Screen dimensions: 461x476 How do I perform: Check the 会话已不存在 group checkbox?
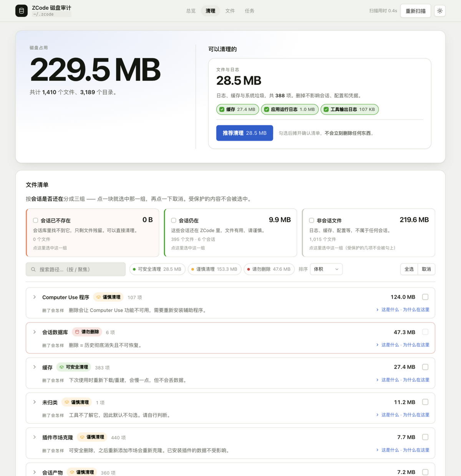(x=35, y=220)
